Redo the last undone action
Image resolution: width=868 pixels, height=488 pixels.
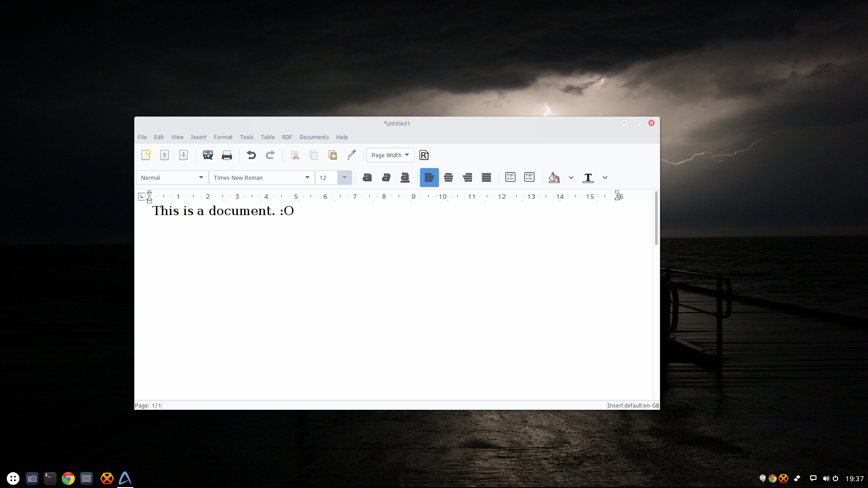point(270,155)
